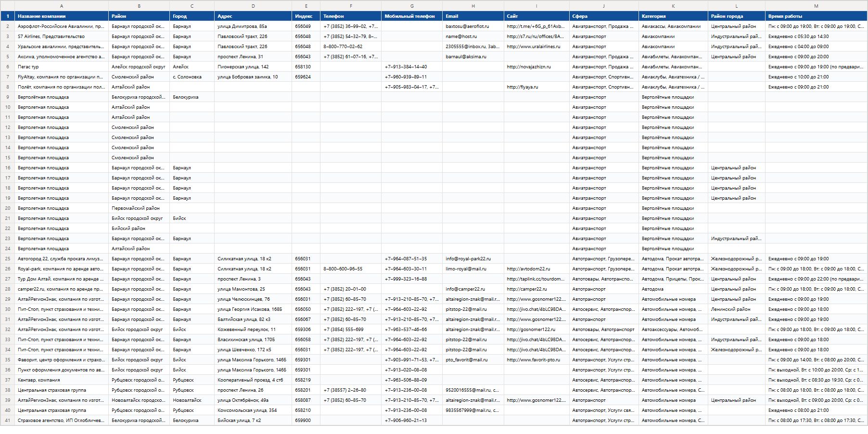Click the 'Название компании' header cell
The width and height of the screenshot is (868, 434).
coord(62,16)
